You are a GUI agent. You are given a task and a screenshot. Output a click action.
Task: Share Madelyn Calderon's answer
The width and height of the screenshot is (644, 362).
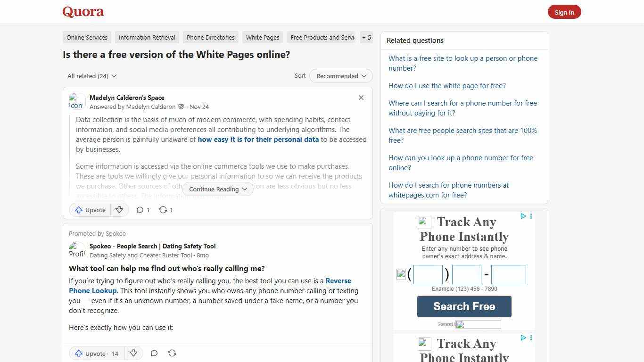165,210
